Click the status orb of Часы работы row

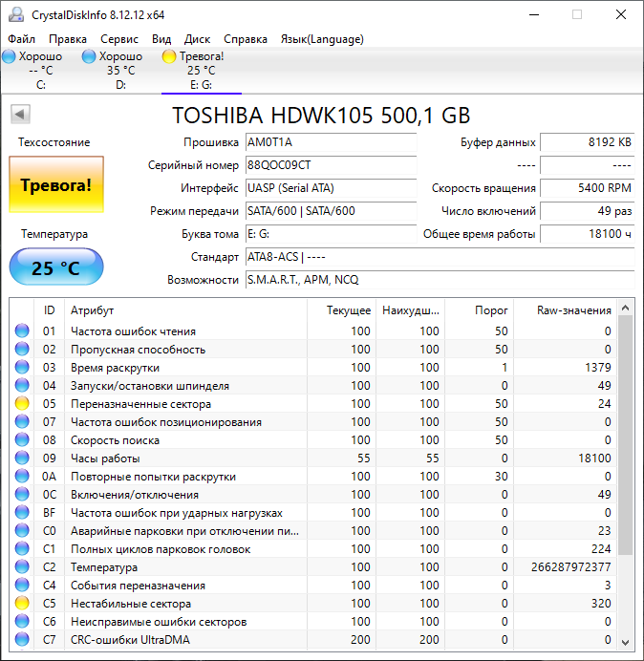pyautogui.click(x=22, y=458)
